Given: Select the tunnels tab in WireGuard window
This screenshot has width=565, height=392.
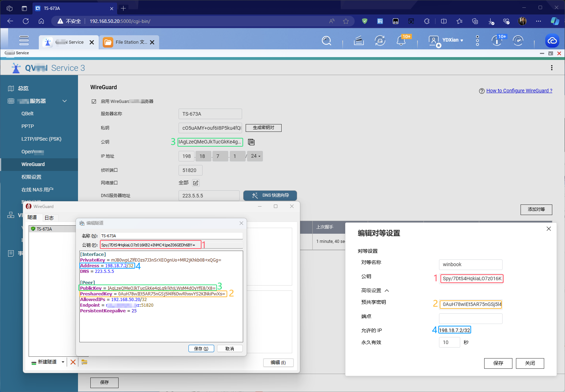Looking at the screenshot, I should (32, 218).
